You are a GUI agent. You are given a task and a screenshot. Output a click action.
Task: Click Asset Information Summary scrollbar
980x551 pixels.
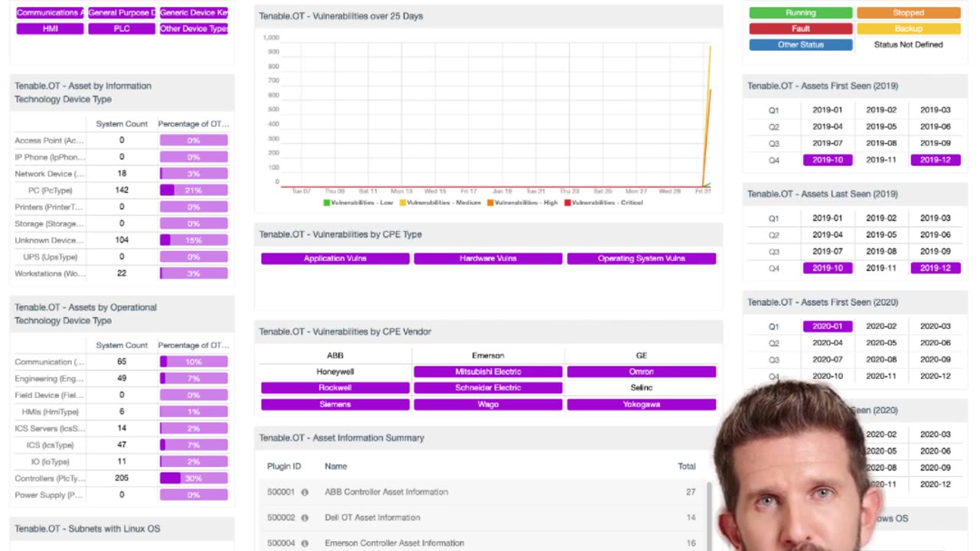[708, 516]
